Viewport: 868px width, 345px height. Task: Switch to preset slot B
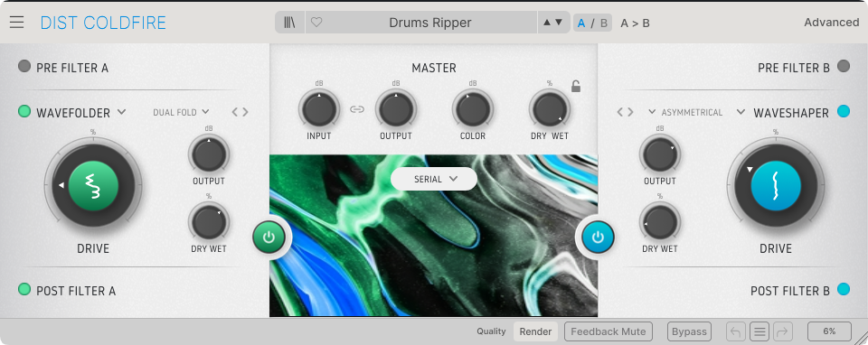click(603, 23)
